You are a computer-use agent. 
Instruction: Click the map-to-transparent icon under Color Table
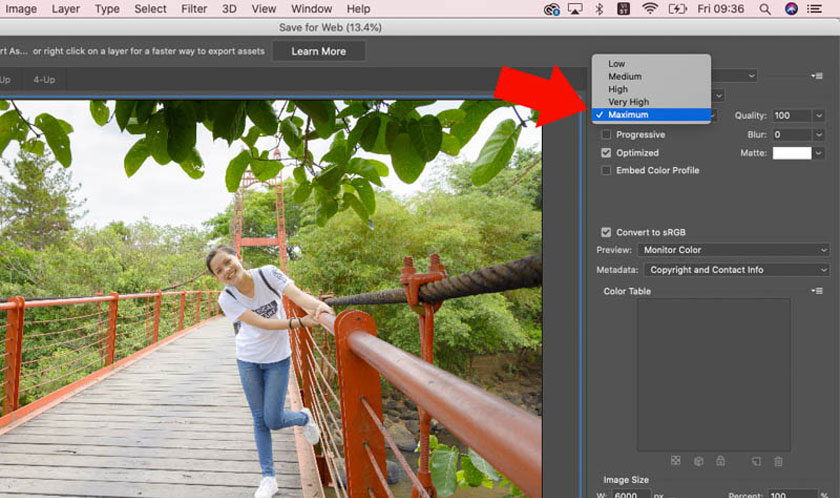tap(676, 461)
